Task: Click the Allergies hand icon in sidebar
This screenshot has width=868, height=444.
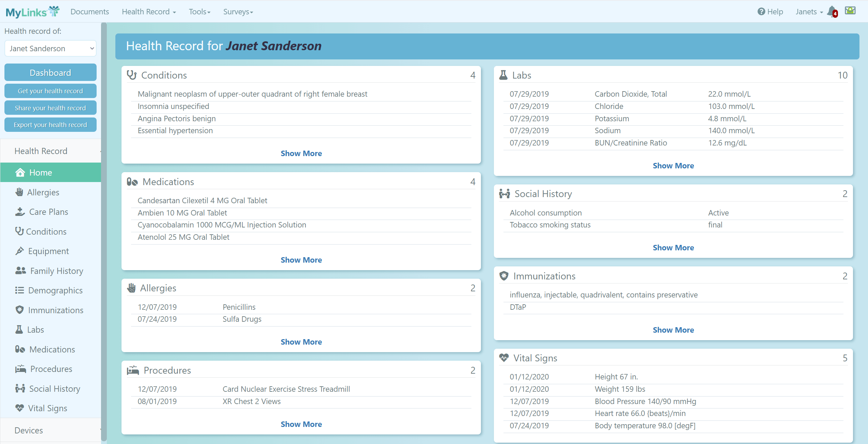Action: (x=19, y=192)
